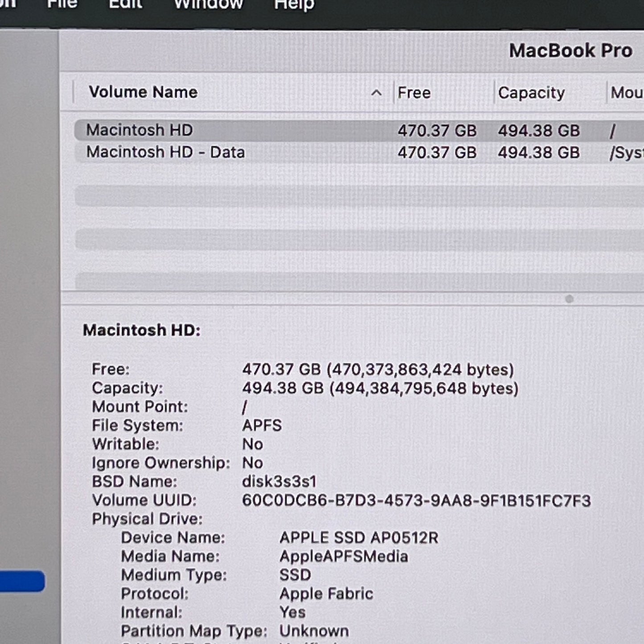Click the MacBook Pro window title
644x644 pixels.
(x=570, y=51)
